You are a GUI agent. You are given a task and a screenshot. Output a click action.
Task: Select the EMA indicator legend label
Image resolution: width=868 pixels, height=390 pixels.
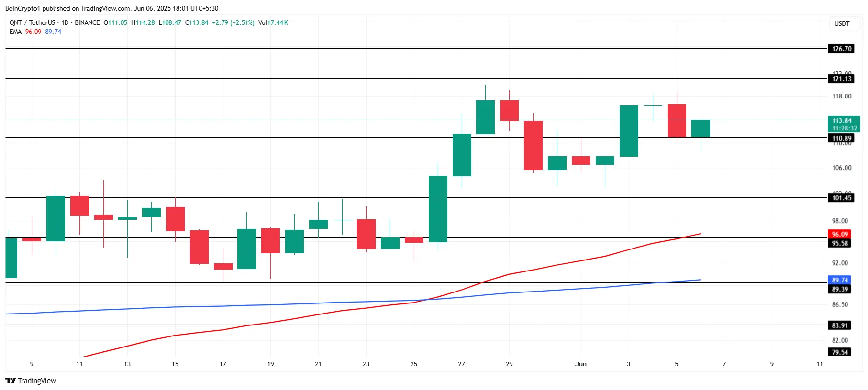15,32
